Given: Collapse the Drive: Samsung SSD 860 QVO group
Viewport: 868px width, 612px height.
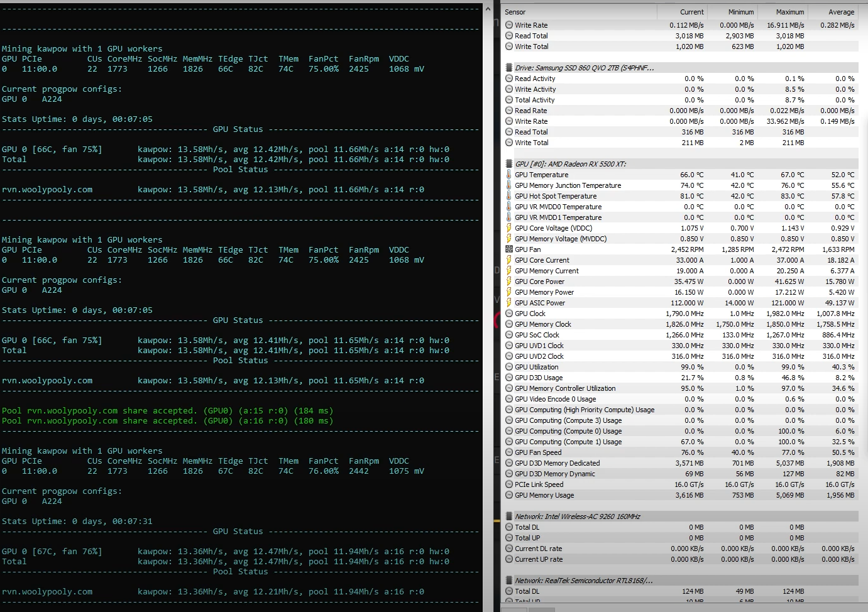Looking at the screenshot, I should [509, 68].
